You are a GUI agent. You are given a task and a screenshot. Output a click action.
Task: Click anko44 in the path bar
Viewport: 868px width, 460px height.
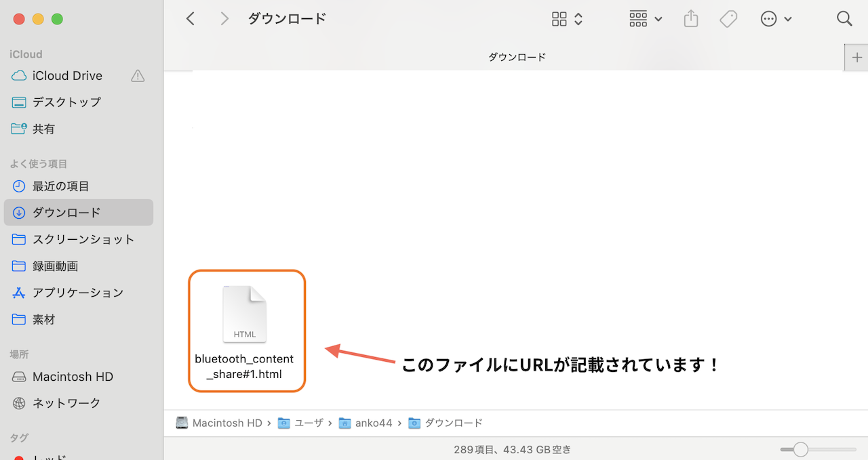(373, 423)
